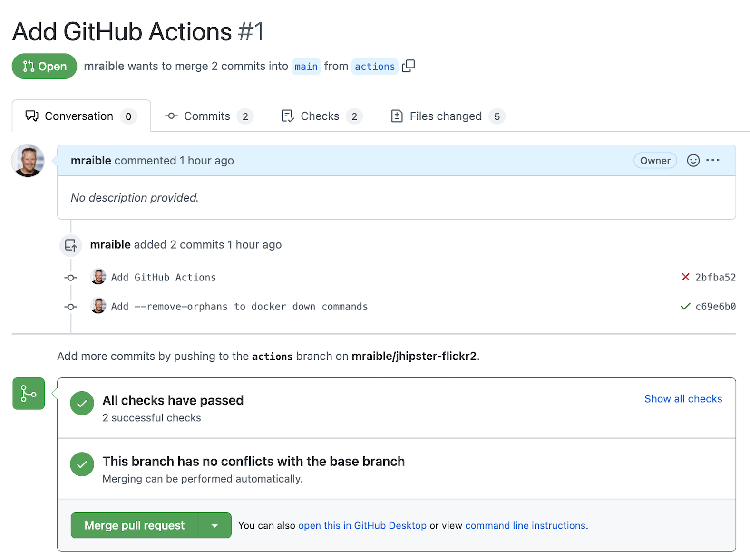Open commit hash 2bfba52
The height and width of the screenshot is (560, 750).
[x=715, y=277]
